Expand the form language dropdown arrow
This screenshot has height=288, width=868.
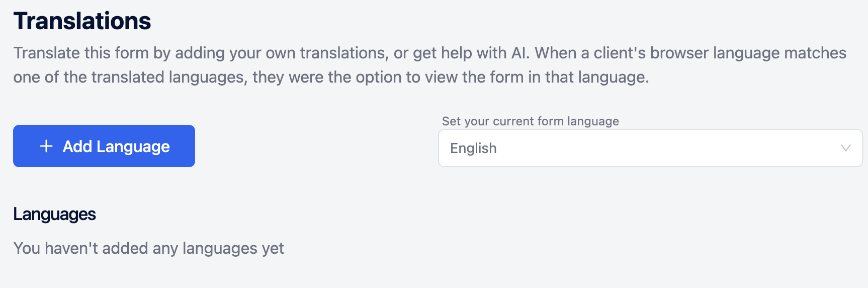tap(845, 148)
